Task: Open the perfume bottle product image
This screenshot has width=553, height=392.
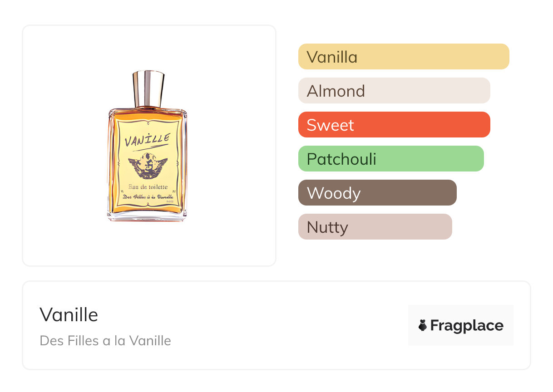Action: click(x=147, y=146)
